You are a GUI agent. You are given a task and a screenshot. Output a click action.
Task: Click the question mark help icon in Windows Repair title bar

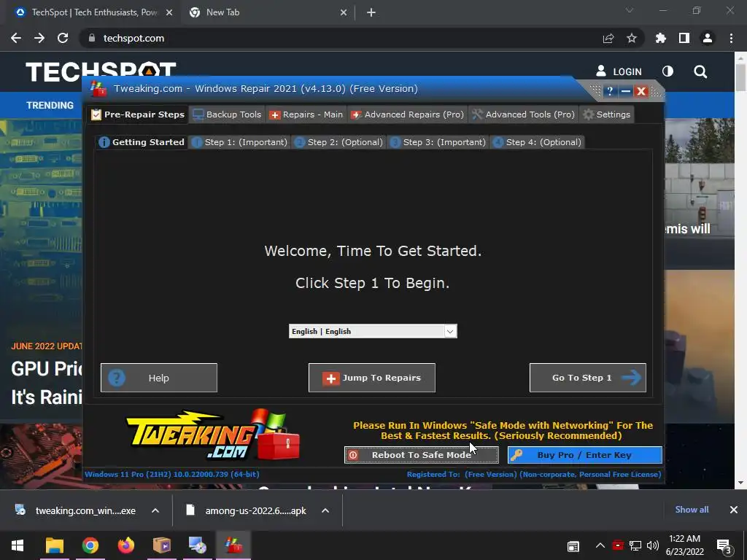tap(610, 91)
